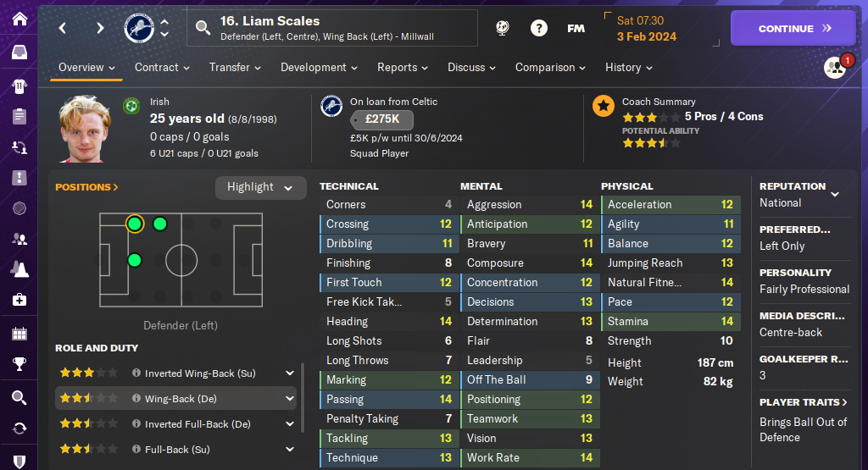Screen dimensions: 868x470
Task: Open the Positions link
Action: click(86, 187)
